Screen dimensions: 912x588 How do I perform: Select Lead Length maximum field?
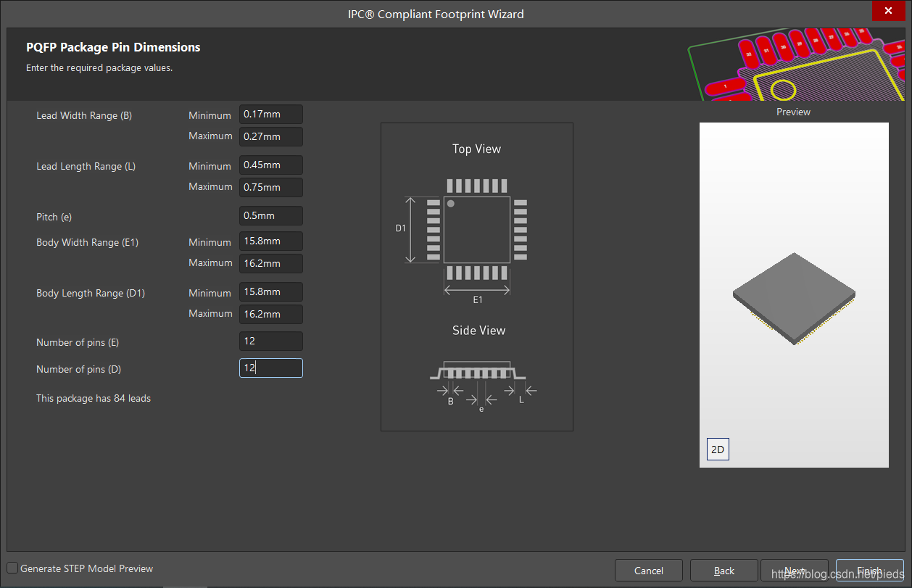point(270,187)
